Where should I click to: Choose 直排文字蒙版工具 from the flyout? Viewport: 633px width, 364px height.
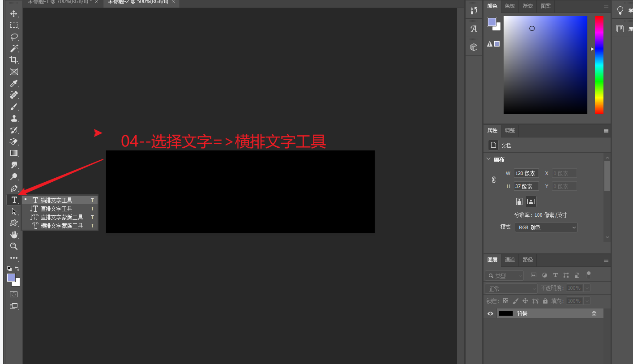[x=60, y=217]
